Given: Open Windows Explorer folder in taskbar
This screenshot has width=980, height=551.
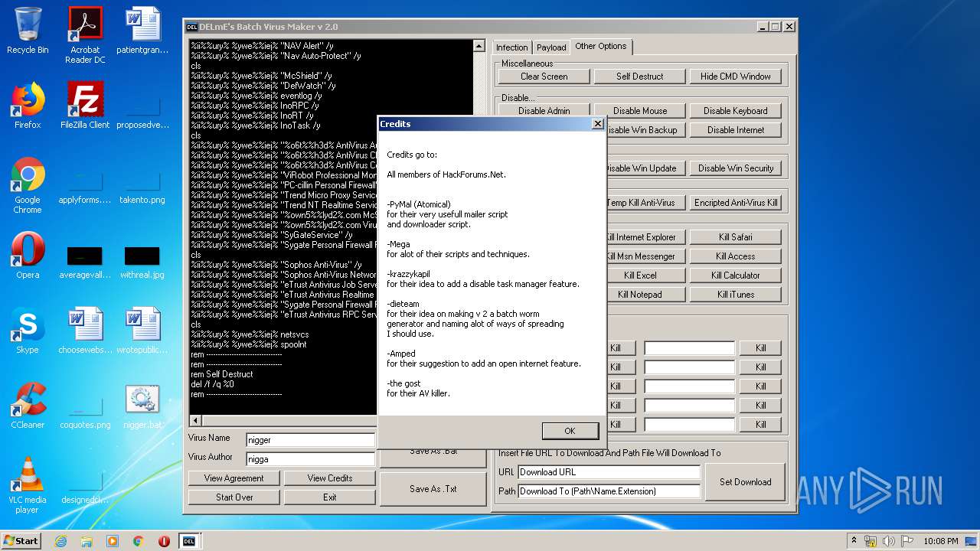Looking at the screenshot, I should pos(87,541).
